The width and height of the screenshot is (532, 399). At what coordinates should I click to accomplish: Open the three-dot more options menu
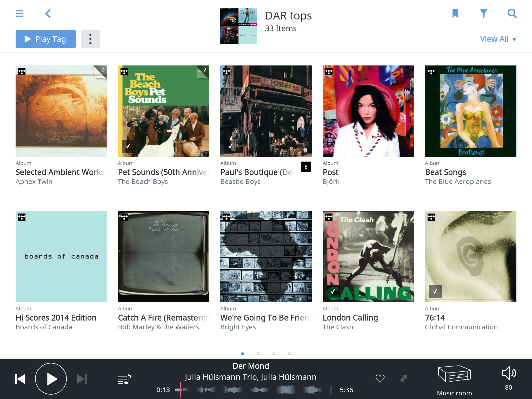pyautogui.click(x=90, y=39)
